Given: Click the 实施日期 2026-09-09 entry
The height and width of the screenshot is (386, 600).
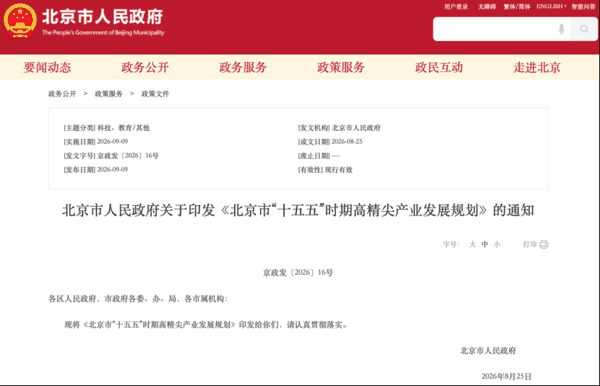Looking at the screenshot, I should (x=96, y=142).
